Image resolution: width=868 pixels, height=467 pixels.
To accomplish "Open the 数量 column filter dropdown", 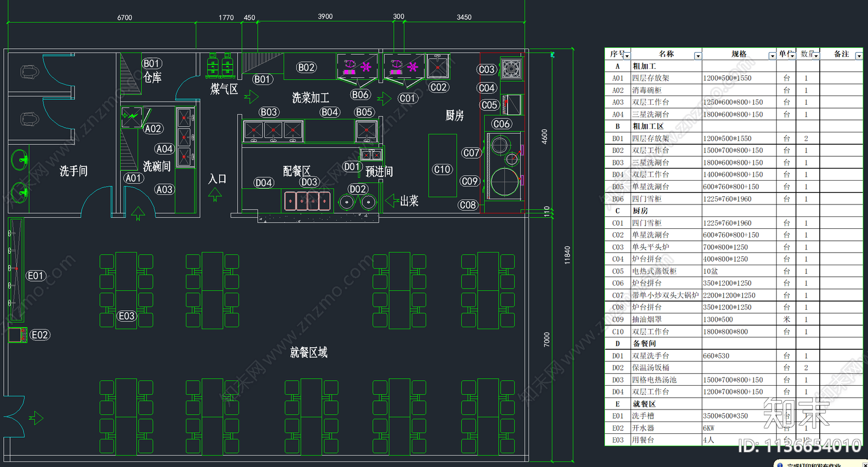I will [816, 56].
